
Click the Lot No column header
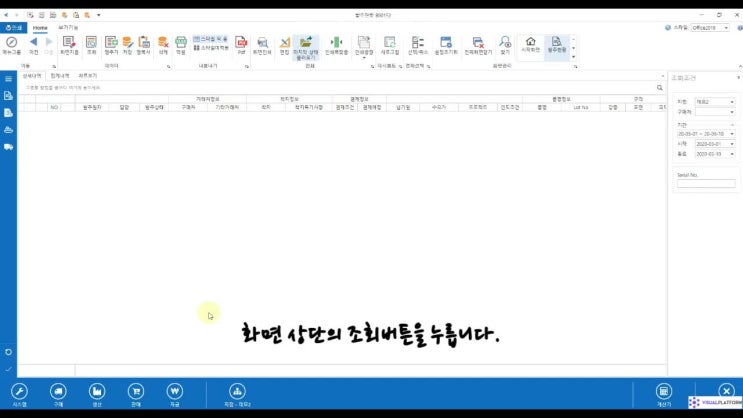pos(581,108)
